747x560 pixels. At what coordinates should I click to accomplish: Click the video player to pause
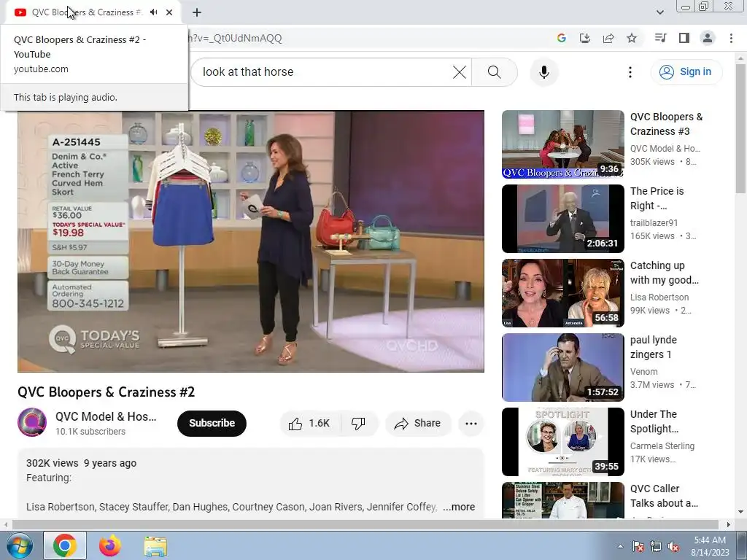[x=251, y=241]
